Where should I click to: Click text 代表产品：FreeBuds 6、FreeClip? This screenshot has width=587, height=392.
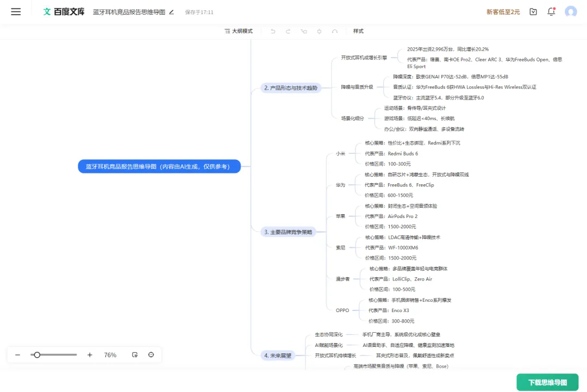(x=399, y=185)
